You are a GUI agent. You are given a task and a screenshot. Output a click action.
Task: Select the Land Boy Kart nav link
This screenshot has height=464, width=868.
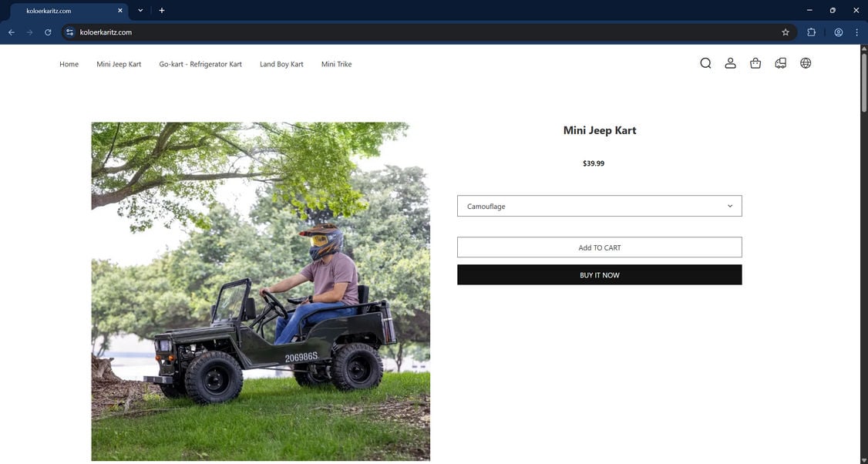[281, 64]
